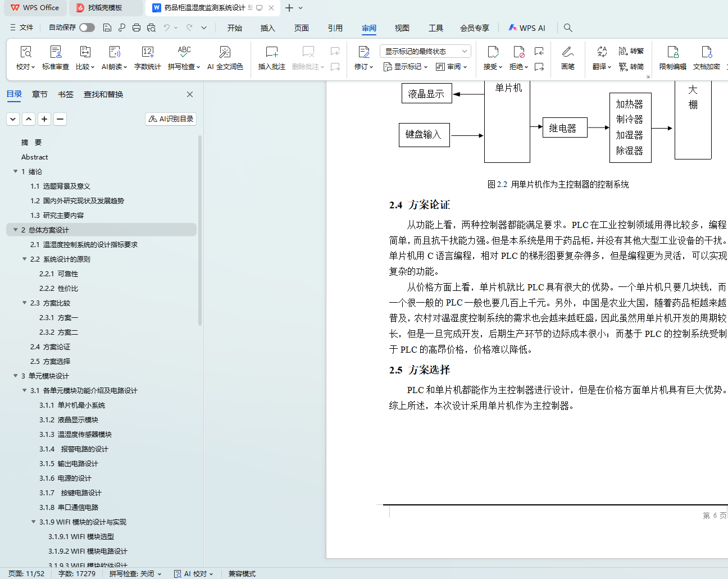Click the 限制编辑 restrict editing icon

672,53
